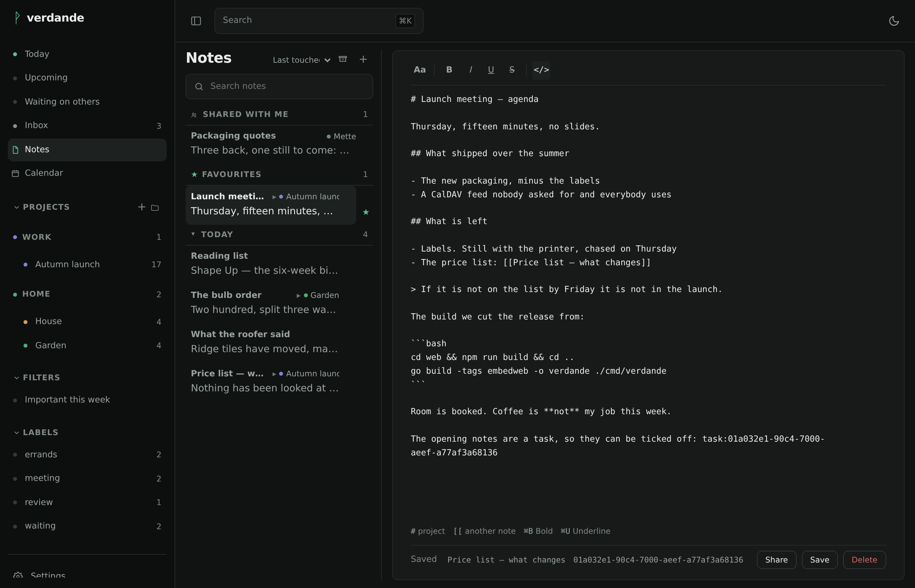Screen dimensions: 915x588
Task: Click the Notes document icon in sidebar
Action: (x=15, y=150)
